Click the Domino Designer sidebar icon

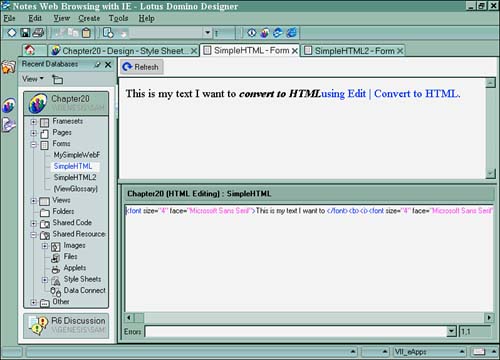click(9, 105)
